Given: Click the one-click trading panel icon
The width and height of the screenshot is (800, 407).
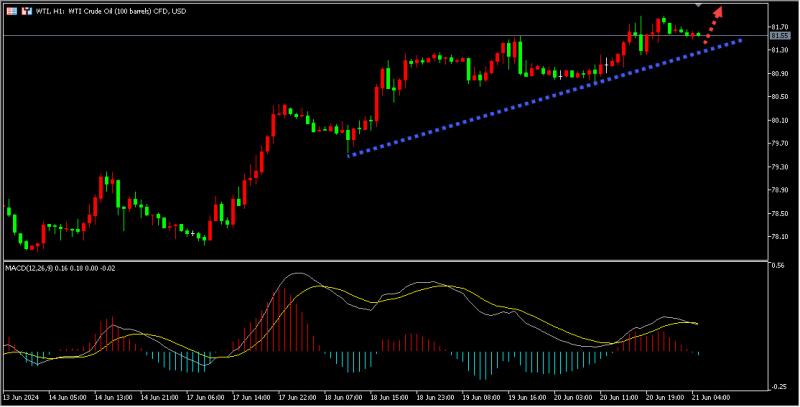Looking at the screenshot, I should (27, 11).
